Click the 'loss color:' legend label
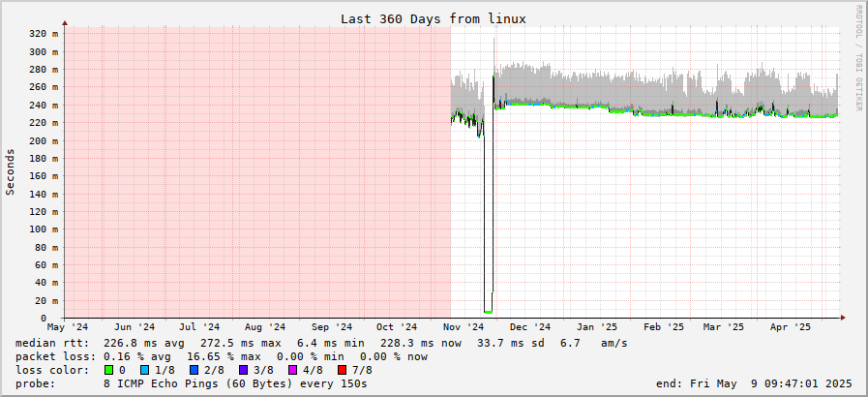Image resolution: width=868 pixels, height=397 pixels. click(52, 370)
